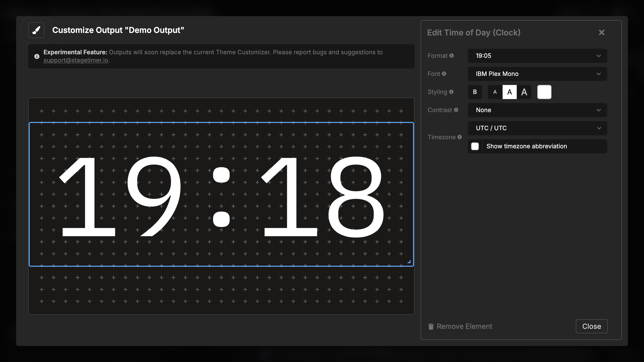Click the trash icon next to Remove Element

click(x=431, y=326)
